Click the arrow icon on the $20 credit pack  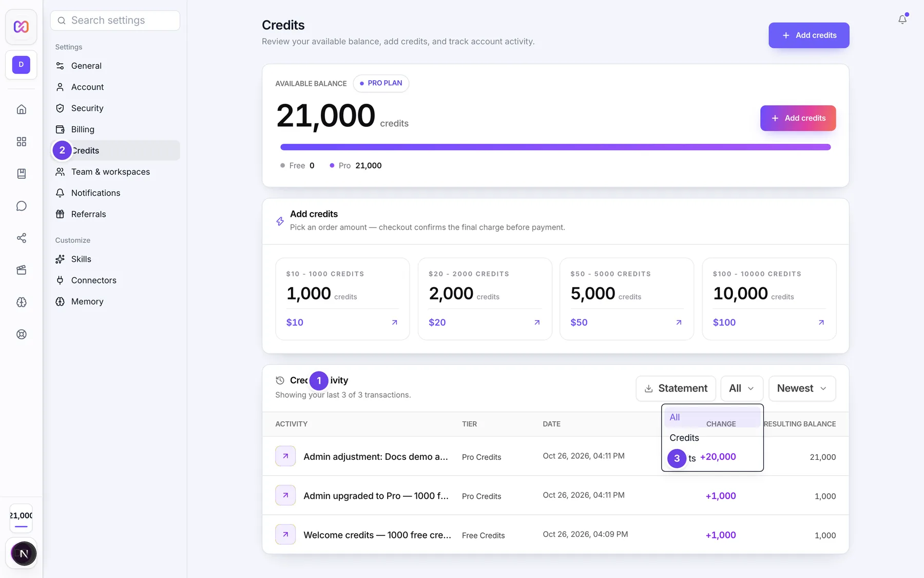coord(537,323)
